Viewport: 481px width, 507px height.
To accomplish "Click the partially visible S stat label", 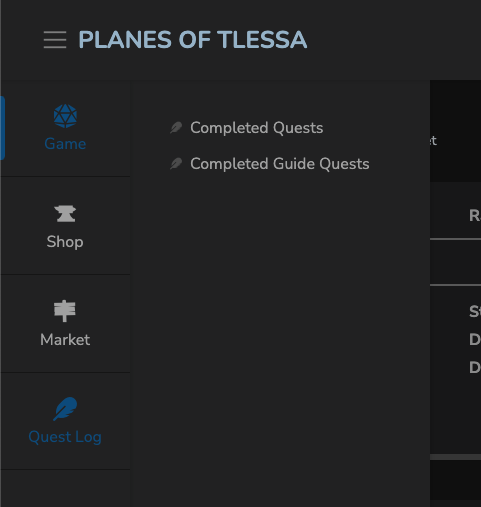I will [x=475, y=312].
